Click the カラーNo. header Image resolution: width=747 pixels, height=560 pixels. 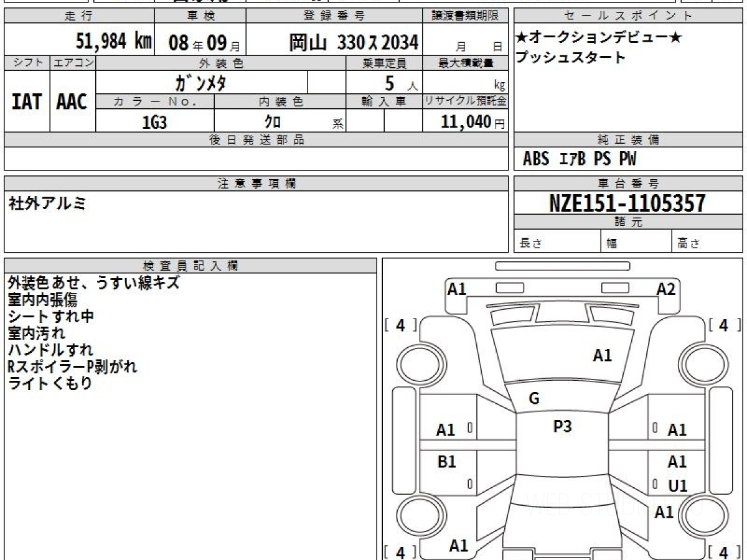pyautogui.click(x=155, y=102)
